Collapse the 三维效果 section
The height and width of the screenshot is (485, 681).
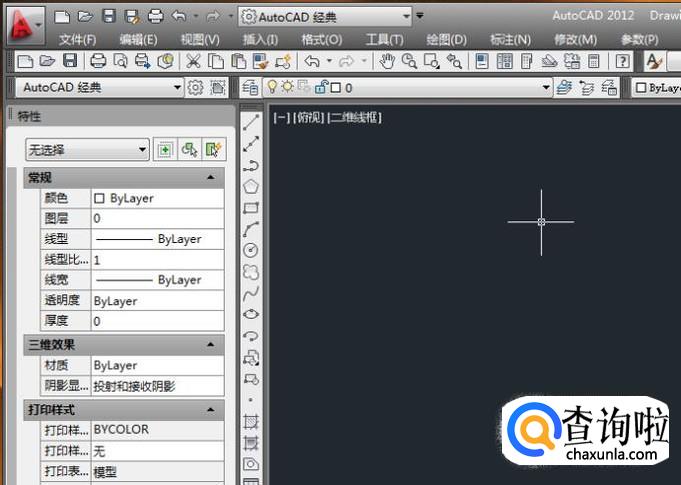coord(211,344)
